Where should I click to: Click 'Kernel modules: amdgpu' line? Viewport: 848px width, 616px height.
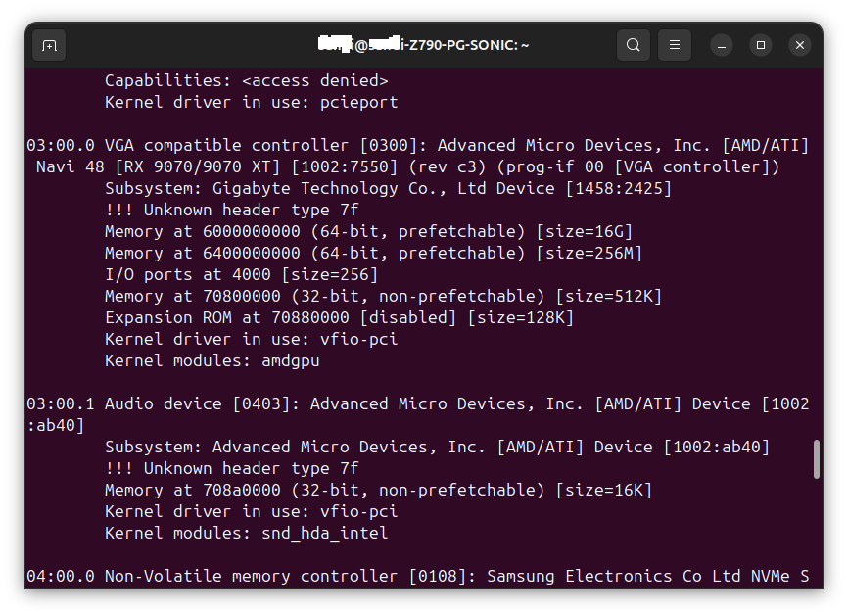tap(212, 360)
